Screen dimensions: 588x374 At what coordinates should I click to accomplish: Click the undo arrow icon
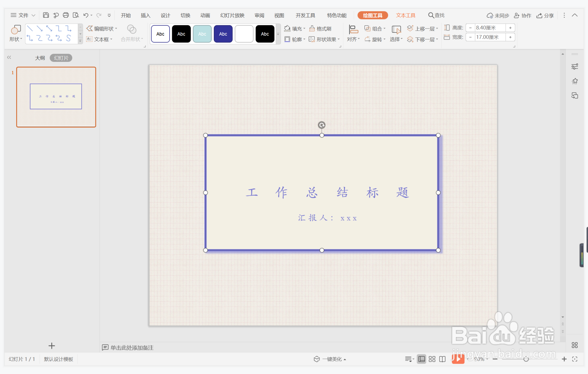click(86, 15)
